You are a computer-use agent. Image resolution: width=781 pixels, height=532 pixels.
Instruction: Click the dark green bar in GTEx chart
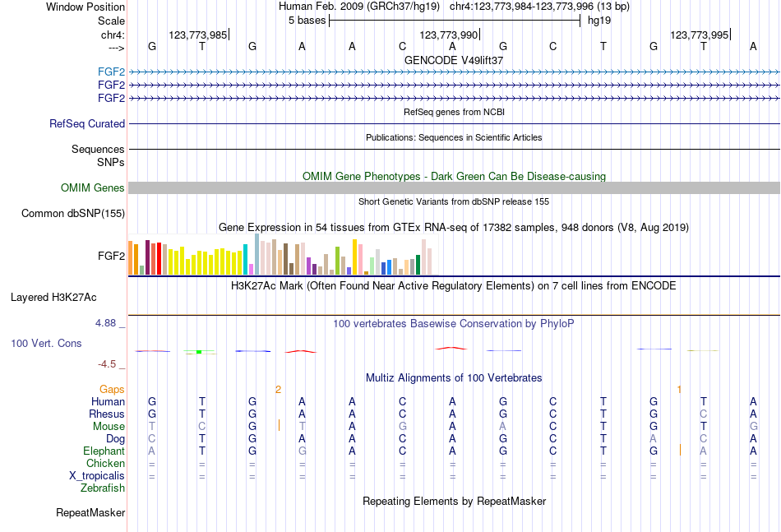point(418,265)
